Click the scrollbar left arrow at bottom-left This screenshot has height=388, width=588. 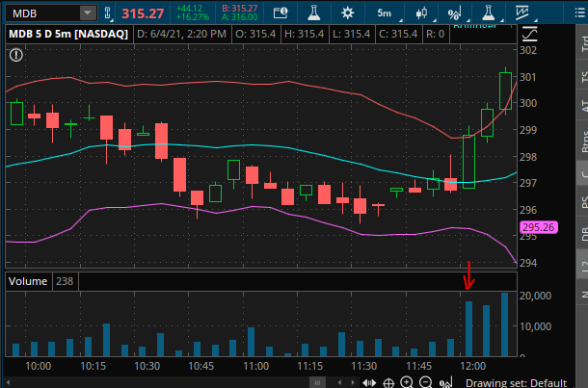pyautogui.click(x=9, y=383)
